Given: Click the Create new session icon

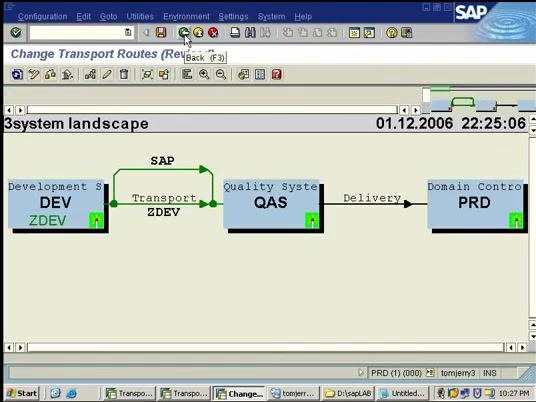Looking at the screenshot, I should (354, 33).
